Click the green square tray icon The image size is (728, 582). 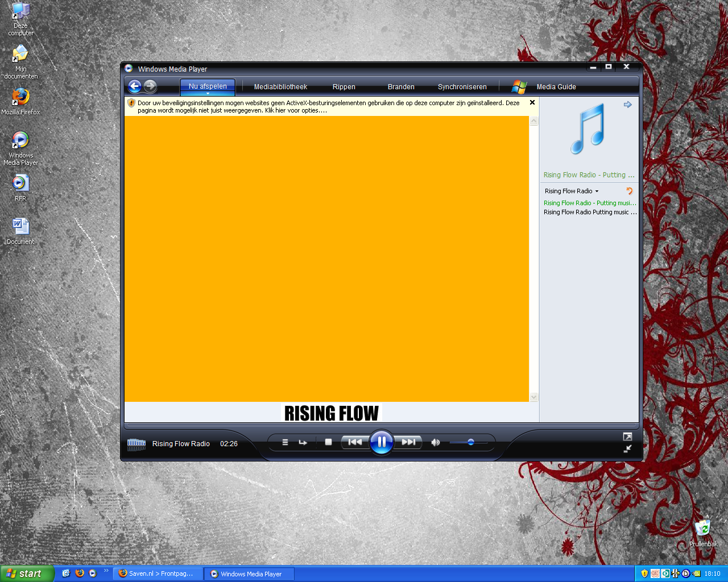pos(665,573)
